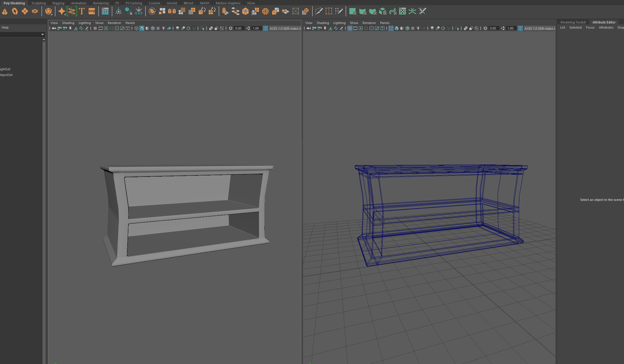
Task: Expand the left panel dropdown arrow
Action: (x=43, y=35)
